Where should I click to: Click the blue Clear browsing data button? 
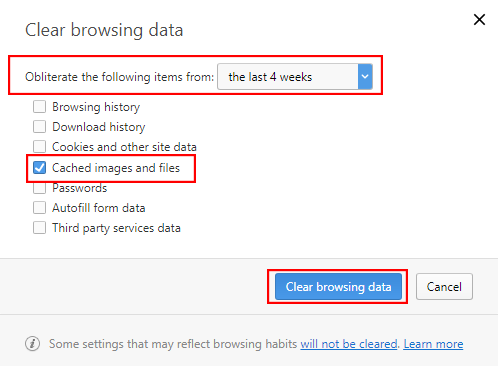pyautogui.click(x=338, y=287)
